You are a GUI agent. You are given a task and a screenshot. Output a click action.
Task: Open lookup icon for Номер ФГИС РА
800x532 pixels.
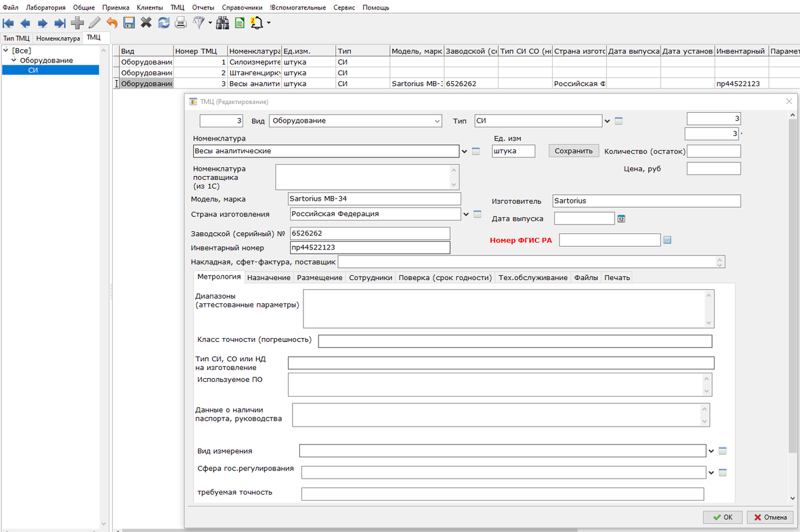(x=667, y=240)
